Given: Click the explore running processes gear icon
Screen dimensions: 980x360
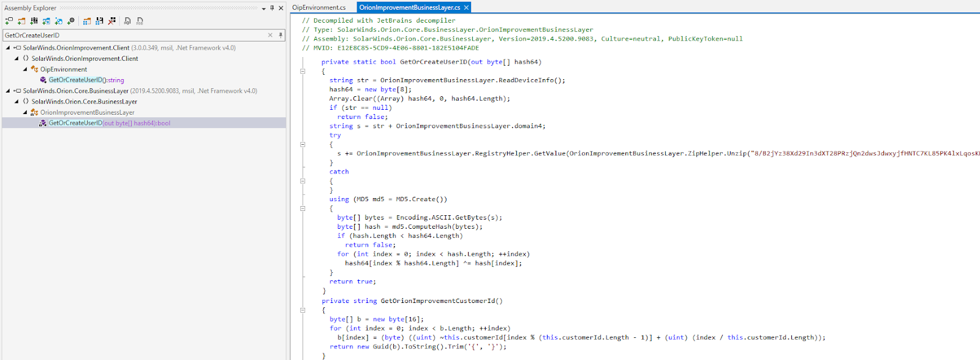Looking at the screenshot, I should (x=71, y=21).
